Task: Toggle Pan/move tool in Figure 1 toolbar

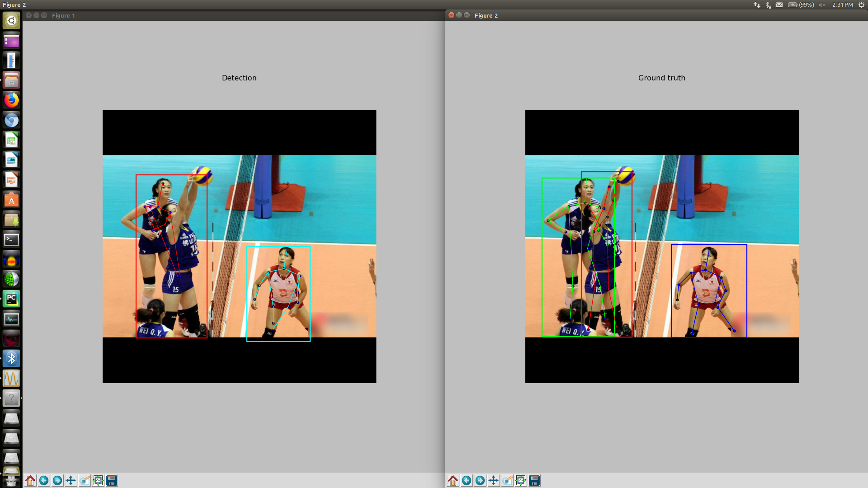Action: point(71,480)
